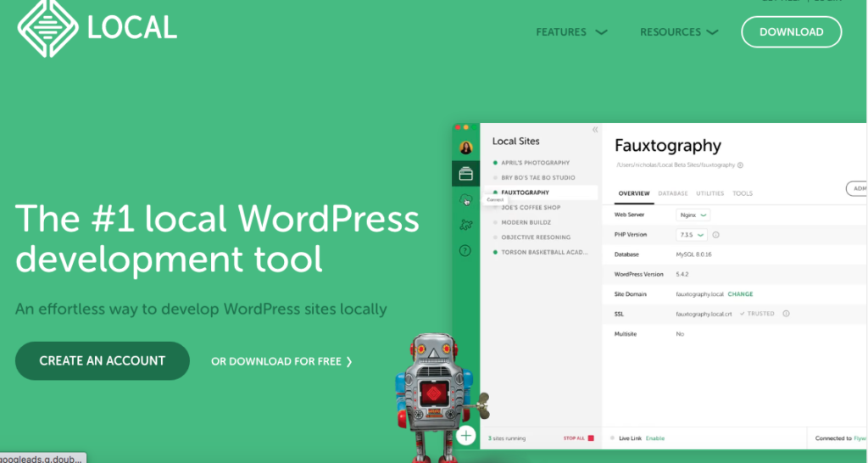The image size is (868, 463).
Task: Switch to the Overview tab
Action: (x=634, y=193)
